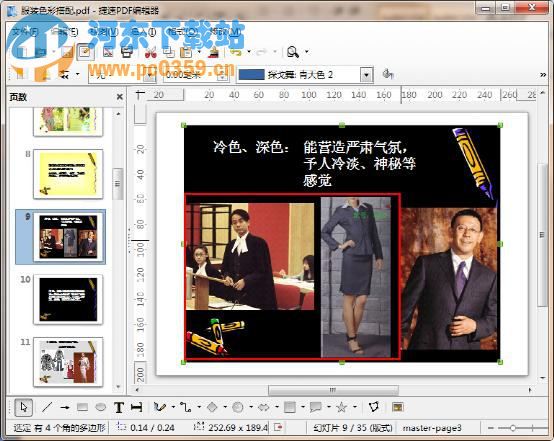This screenshot has width=554, height=441.
Task: Open the 编辑(E) menu
Action: tap(64, 32)
